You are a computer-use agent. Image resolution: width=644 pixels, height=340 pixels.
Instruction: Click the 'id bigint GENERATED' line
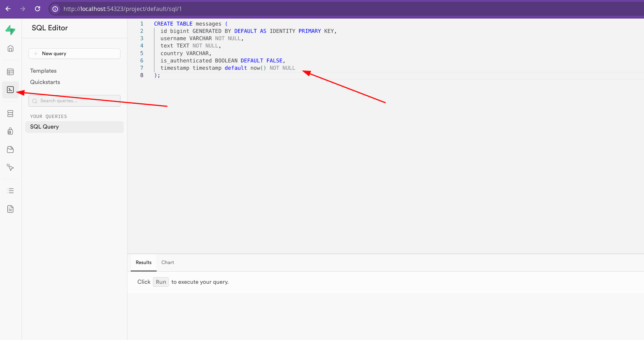coord(249,31)
